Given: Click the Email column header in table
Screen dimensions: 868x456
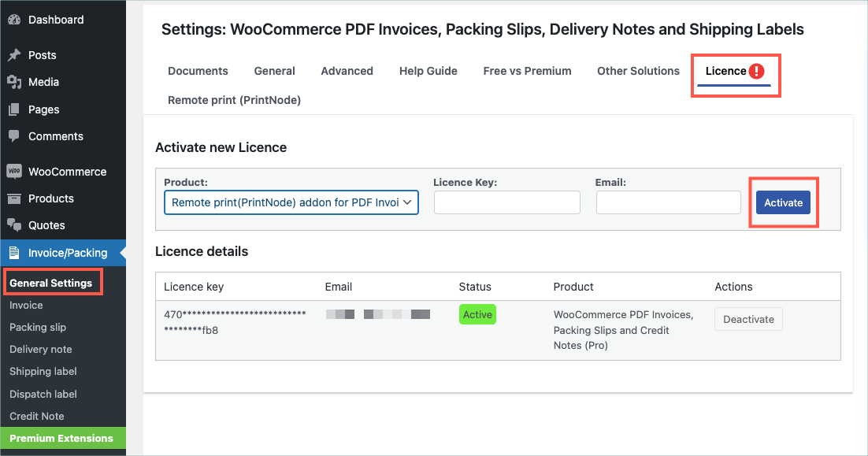Looking at the screenshot, I should click(338, 287).
